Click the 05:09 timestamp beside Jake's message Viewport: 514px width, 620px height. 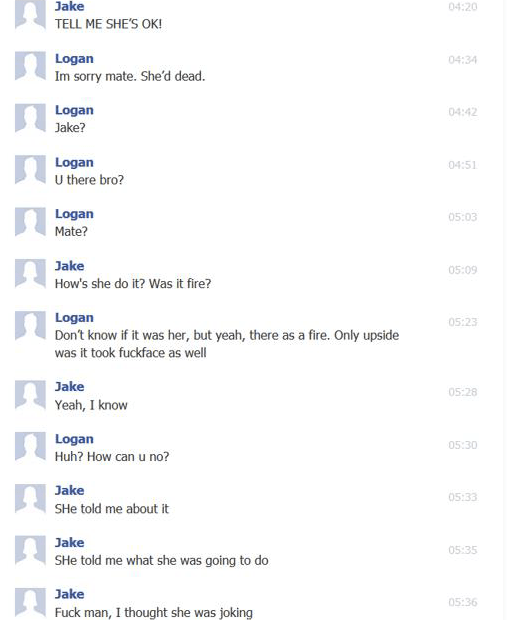coord(463,270)
